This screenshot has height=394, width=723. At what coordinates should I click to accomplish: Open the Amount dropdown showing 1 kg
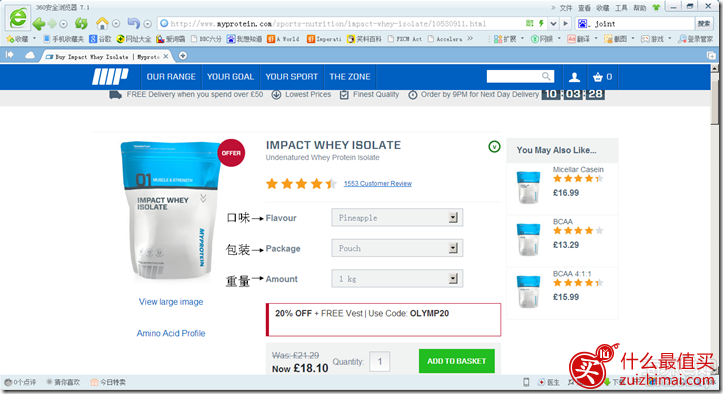(397, 279)
